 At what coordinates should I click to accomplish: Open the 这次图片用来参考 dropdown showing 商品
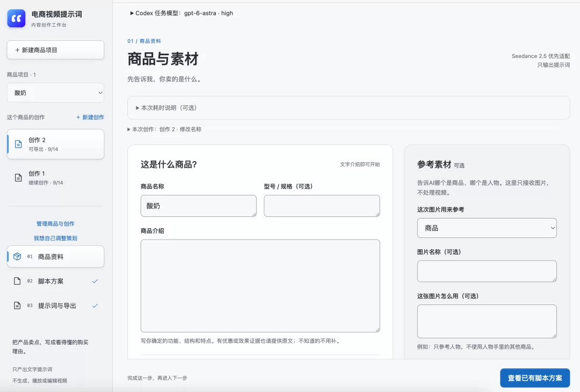tap(487, 228)
